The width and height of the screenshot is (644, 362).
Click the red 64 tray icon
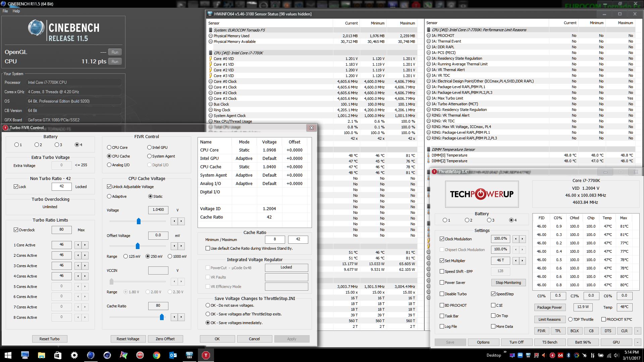pos(560,355)
